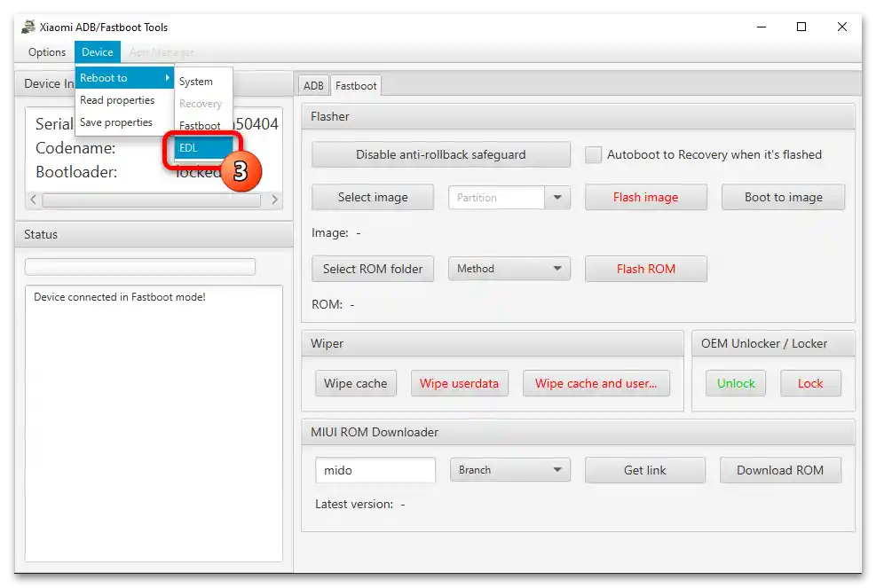This screenshot has height=588, width=876.
Task: Click the green Unlock button
Action: pyautogui.click(x=735, y=384)
